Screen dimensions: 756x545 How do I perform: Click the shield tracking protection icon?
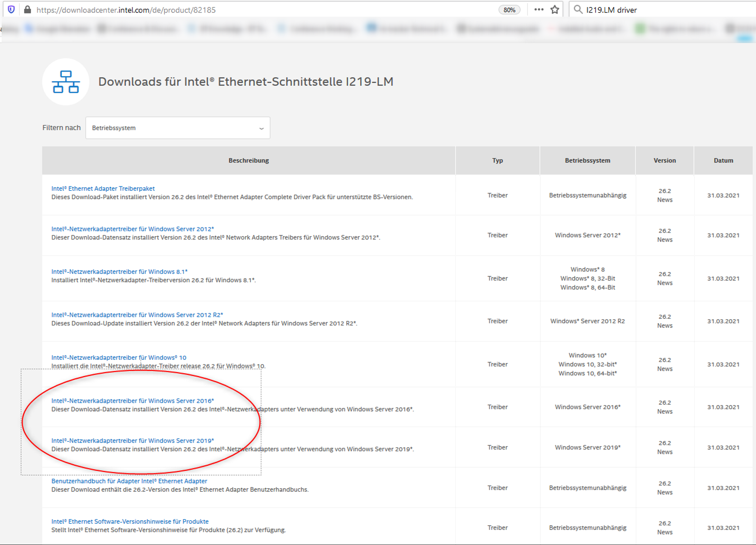[x=11, y=9]
